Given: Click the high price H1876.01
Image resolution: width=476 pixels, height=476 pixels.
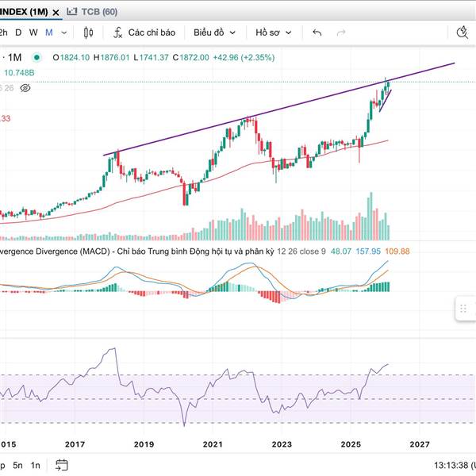Looking at the screenshot, I should (x=111, y=57).
